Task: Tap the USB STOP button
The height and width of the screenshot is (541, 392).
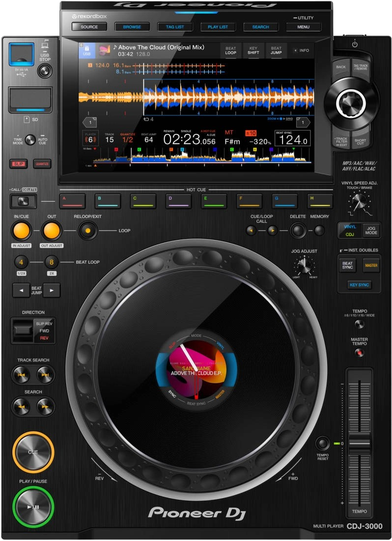Action: click(x=45, y=71)
